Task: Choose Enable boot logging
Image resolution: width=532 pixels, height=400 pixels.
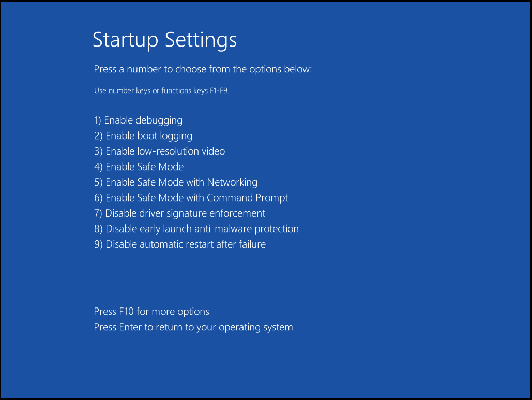Action: 143,136
